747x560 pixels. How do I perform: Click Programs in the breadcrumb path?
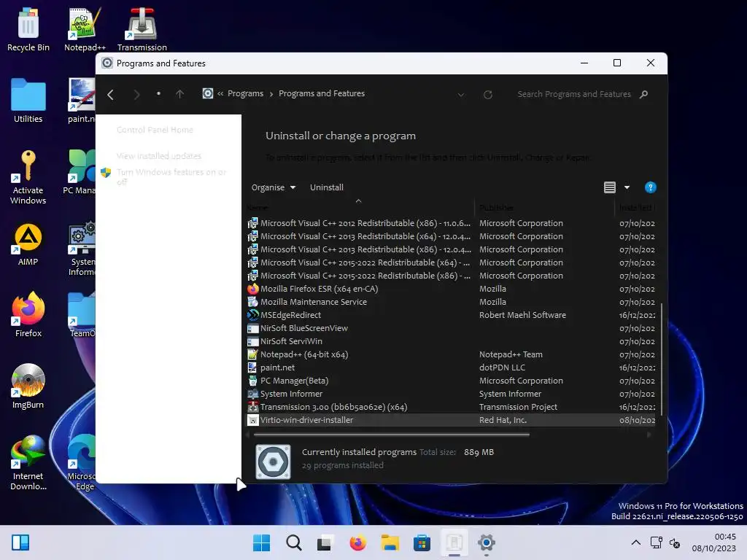coord(245,93)
